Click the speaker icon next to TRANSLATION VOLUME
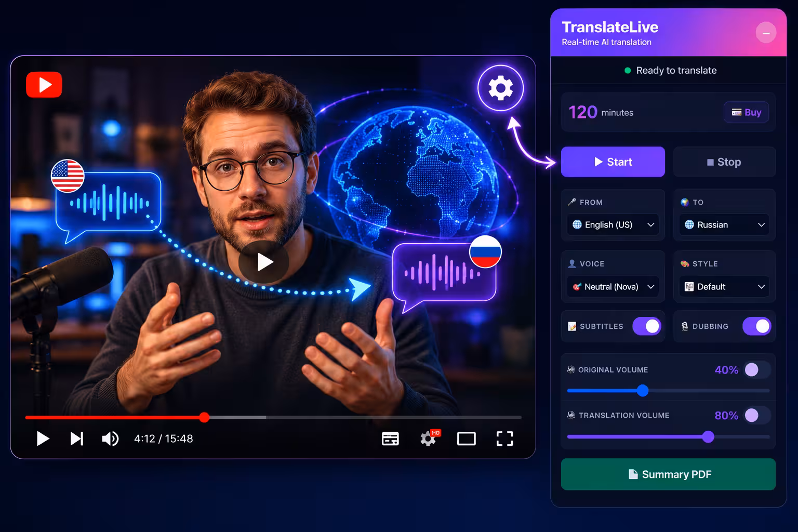Screen dimensions: 798x532 click(571, 415)
